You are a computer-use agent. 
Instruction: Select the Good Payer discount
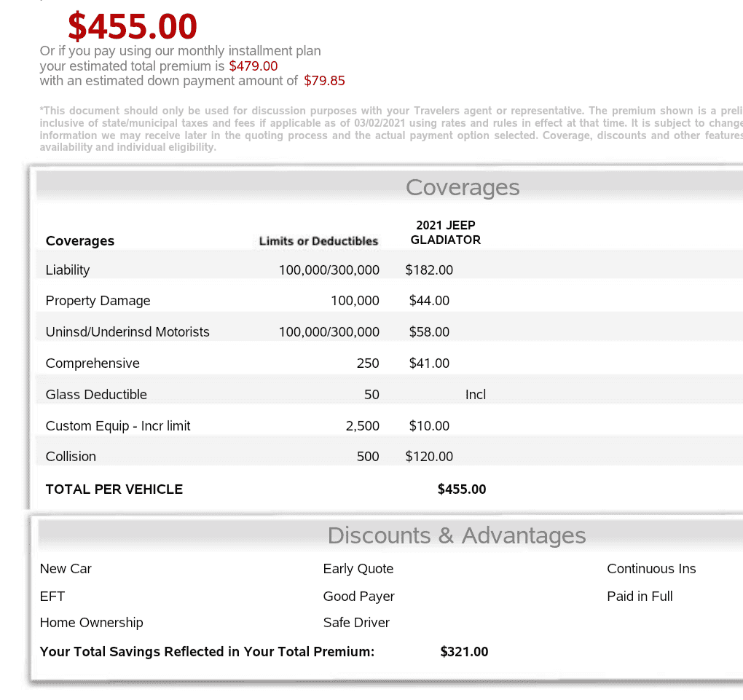(x=358, y=597)
